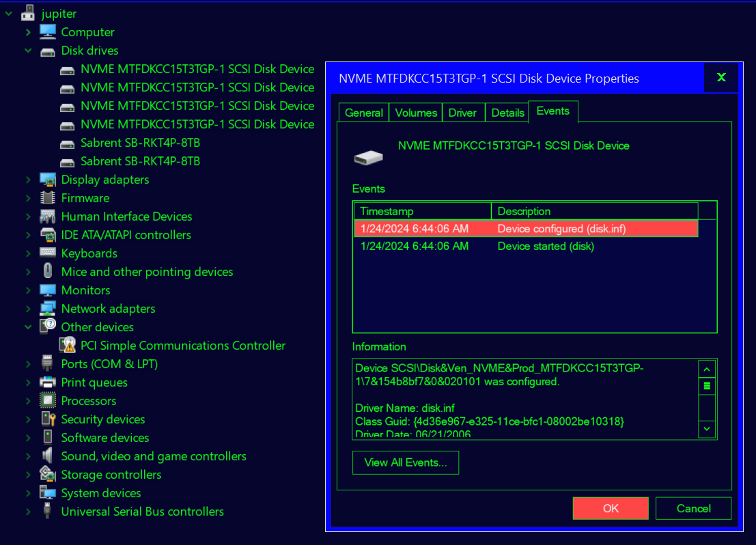Viewport: 756px width, 545px height.
Task: Click the View All Events button
Action: 406,462
